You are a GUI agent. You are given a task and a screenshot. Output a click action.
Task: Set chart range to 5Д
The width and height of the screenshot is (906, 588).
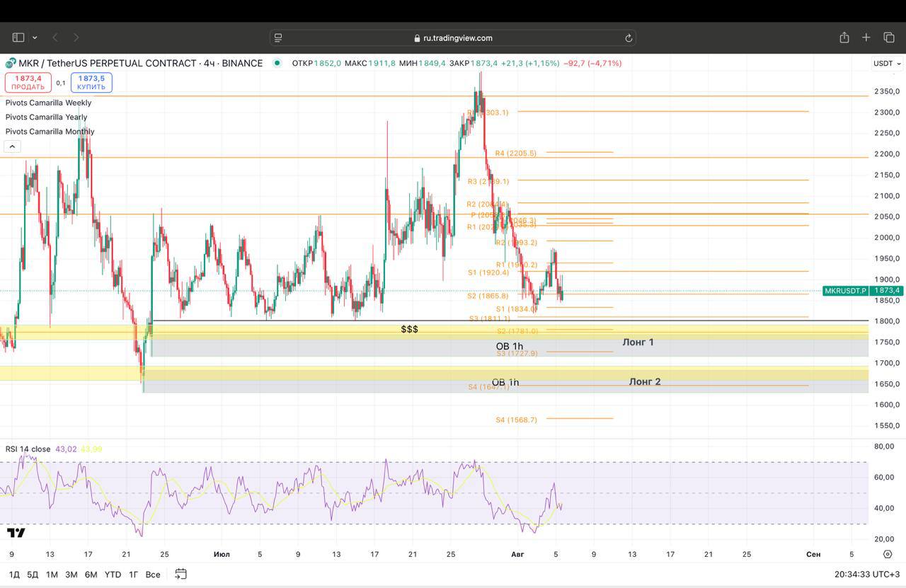[x=33, y=575]
